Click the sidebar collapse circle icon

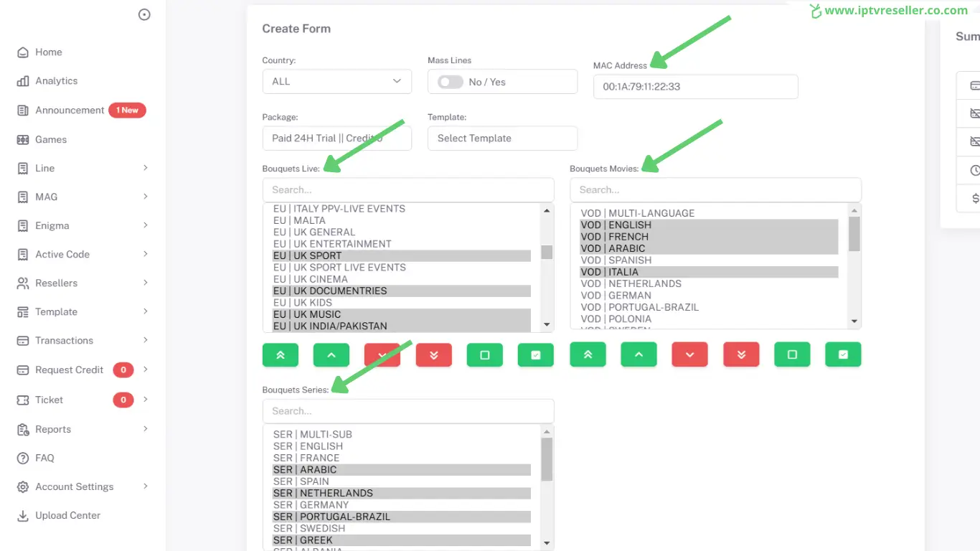144,14
